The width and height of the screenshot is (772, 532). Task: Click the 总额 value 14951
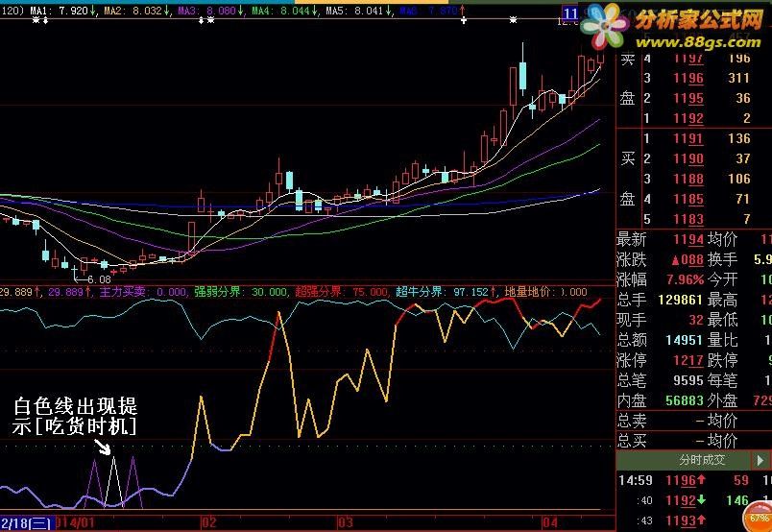684,340
